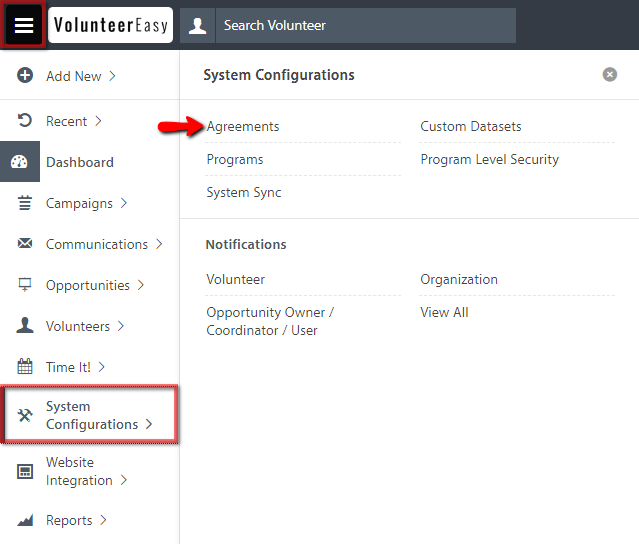Image resolution: width=639 pixels, height=544 pixels.
Task: Expand the Communications chevron
Action: pos(159,244)
